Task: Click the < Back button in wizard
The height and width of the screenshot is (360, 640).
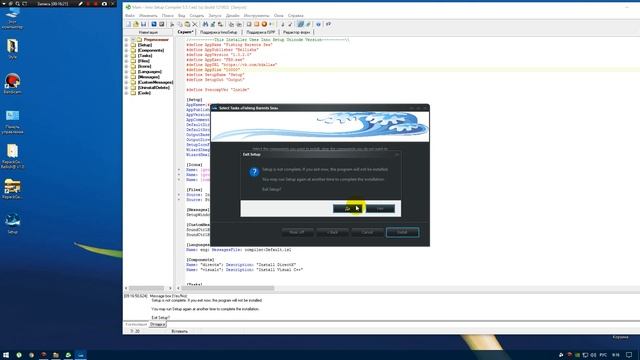Action: [x=332, y=232]
